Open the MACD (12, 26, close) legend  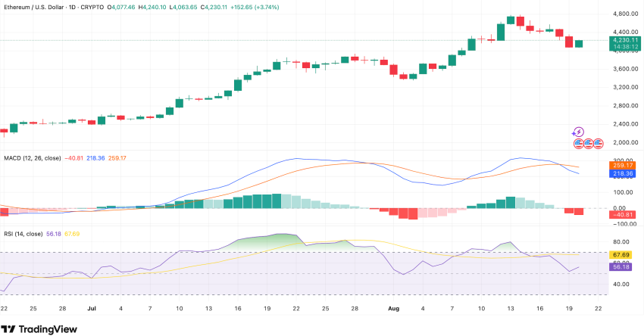[x=31, y=157]
